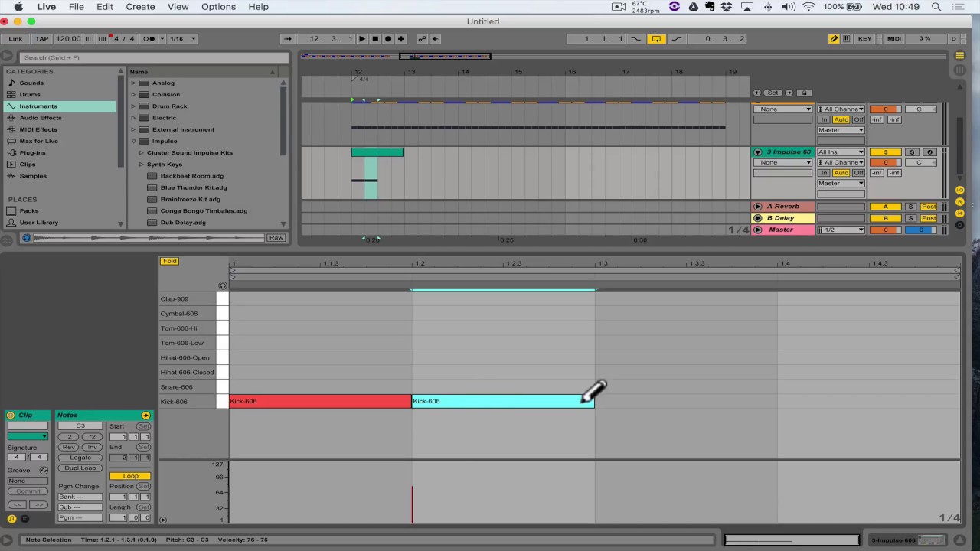The height and width of the screenshot is (551, 980).
Task: Solo the 3 Impulse 606 track
Action: (912, 152)
